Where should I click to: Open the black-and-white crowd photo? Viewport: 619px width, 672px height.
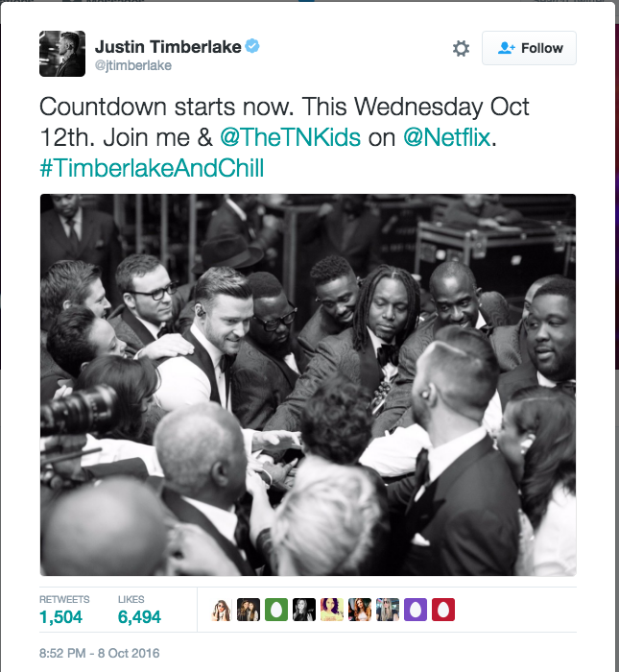click(308, 385)
